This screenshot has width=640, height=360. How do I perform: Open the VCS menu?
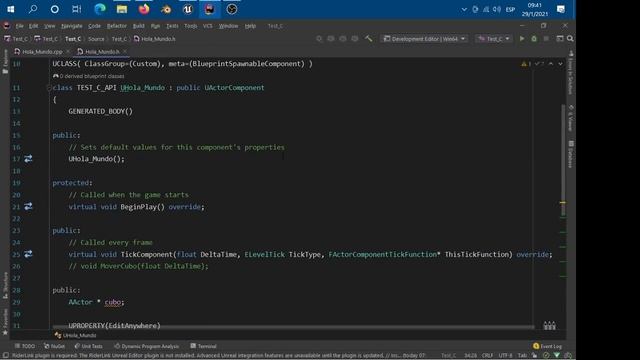tap(207, 26)
